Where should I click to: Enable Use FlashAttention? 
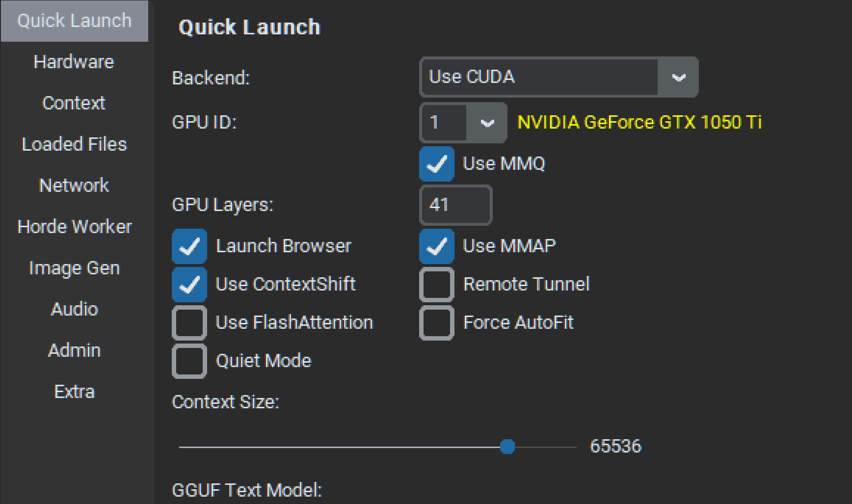pos(189,323)
